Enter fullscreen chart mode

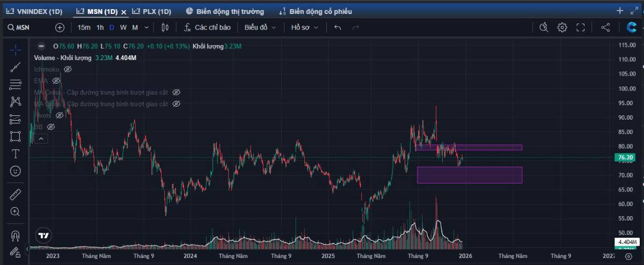coord(580,27)
